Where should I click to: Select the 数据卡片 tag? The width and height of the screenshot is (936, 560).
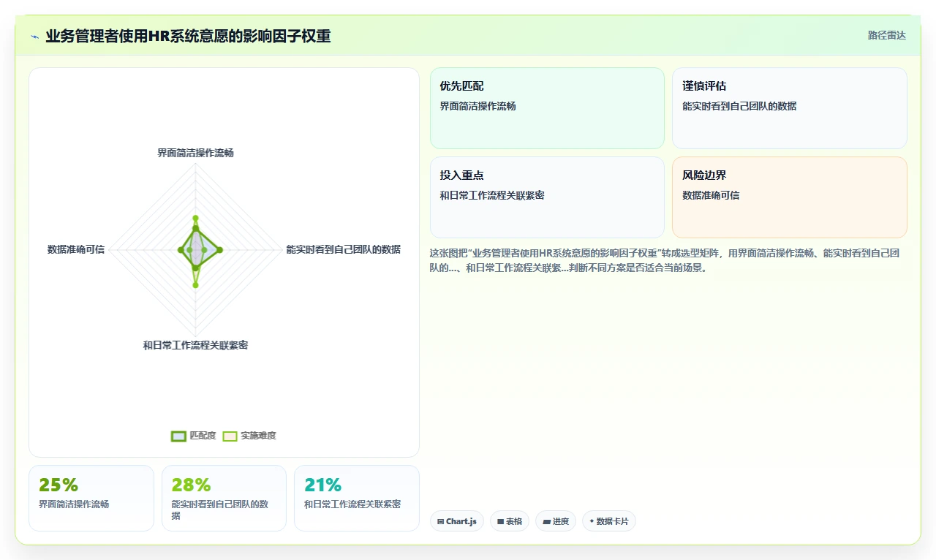coord(609,521)
